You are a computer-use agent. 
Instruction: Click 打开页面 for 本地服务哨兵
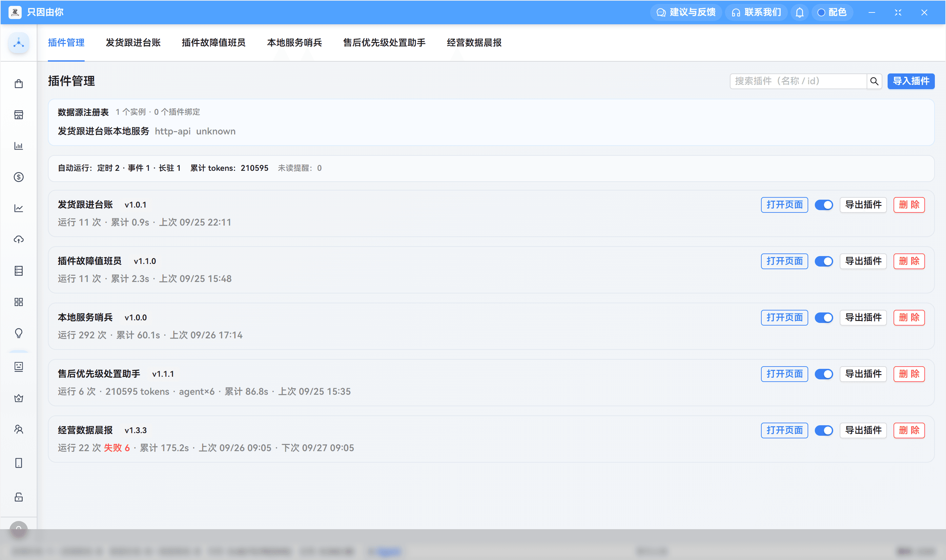tap(784, 318)
